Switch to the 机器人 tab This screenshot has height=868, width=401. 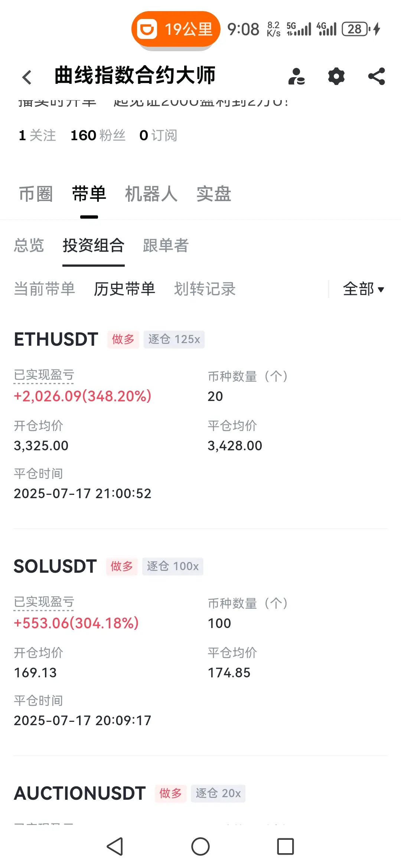151,194
